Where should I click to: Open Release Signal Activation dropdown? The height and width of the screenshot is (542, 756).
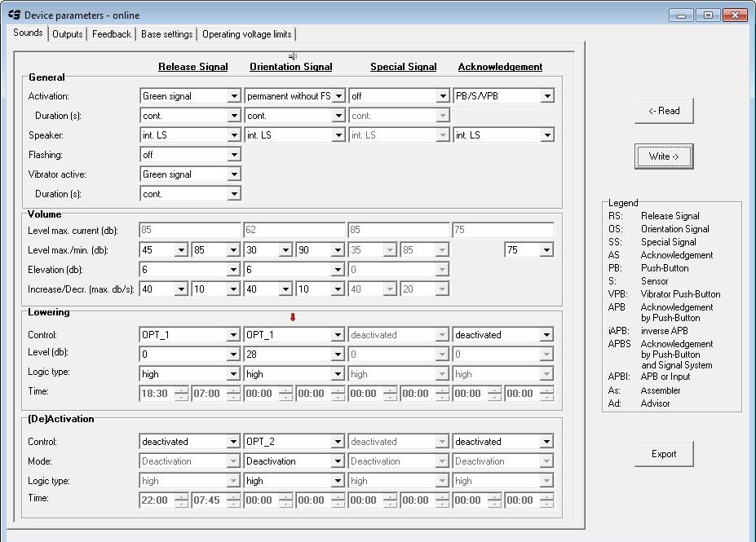pos(190,96)
